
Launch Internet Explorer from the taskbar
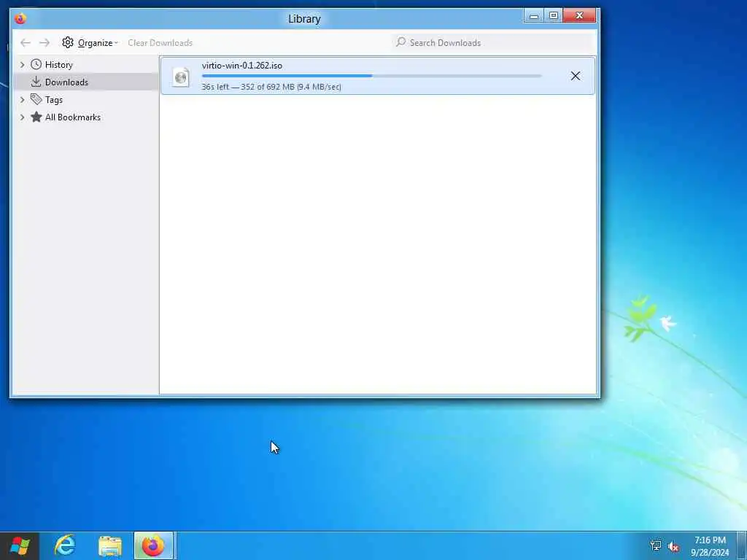[65, 545]
